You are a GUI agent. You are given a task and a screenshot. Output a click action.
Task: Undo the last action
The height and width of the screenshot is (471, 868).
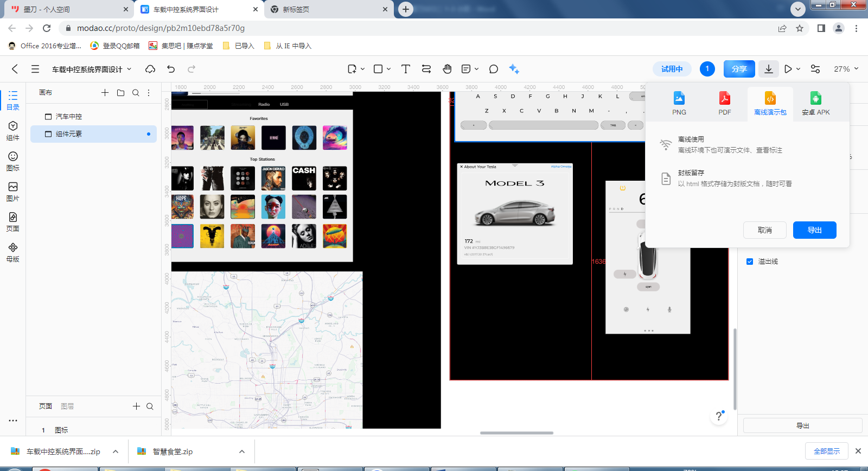pos(171,69)
